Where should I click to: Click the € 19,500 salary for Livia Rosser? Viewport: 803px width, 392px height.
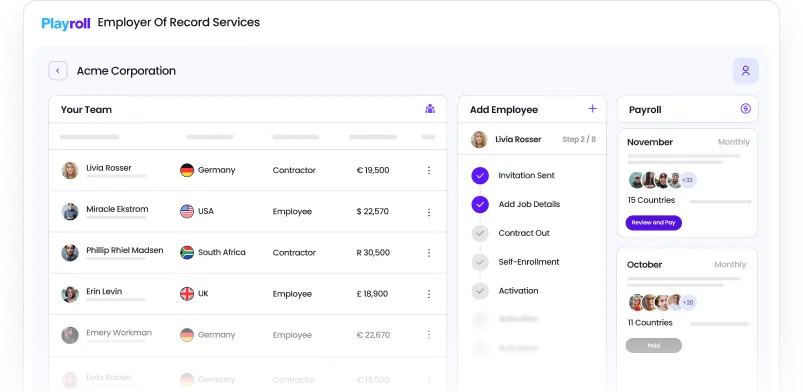tap(372, 170)
